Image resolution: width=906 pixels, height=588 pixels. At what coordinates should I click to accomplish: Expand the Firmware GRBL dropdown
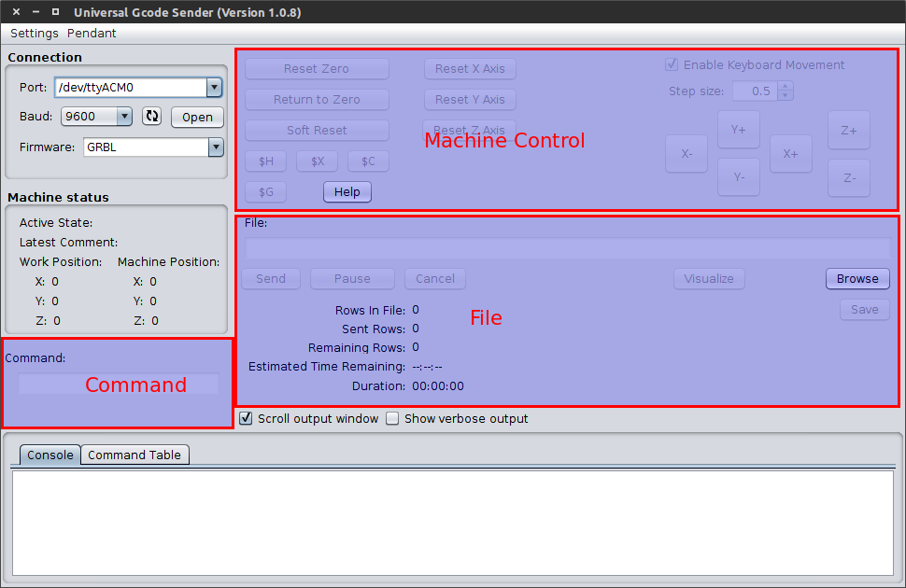pos(216,147)
